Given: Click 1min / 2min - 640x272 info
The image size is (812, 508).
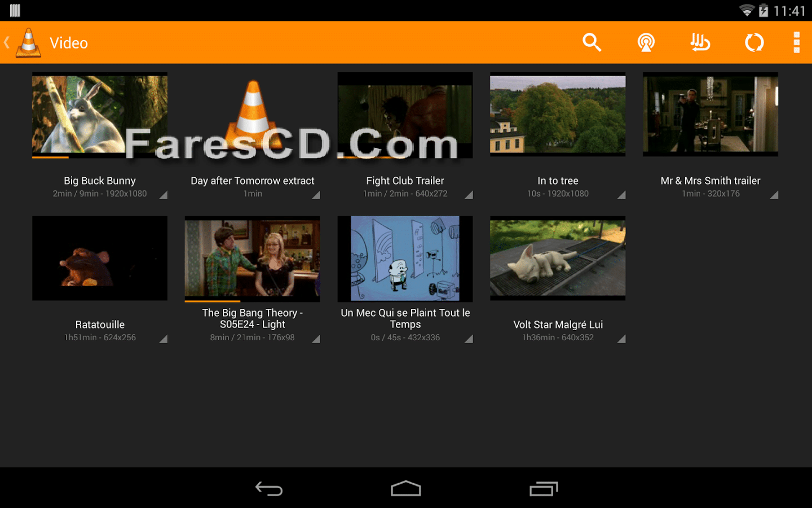Looking at the screenshot, I should pos(405,194).
